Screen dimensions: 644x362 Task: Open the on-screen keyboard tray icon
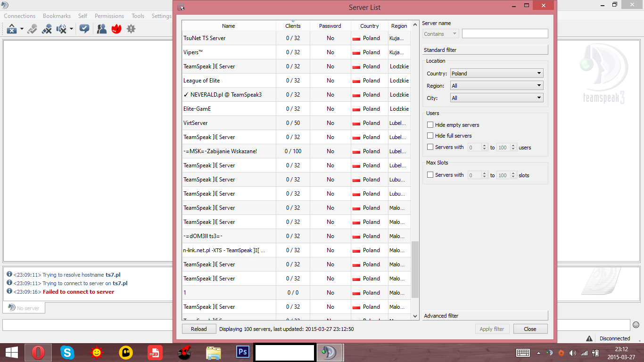523,353
